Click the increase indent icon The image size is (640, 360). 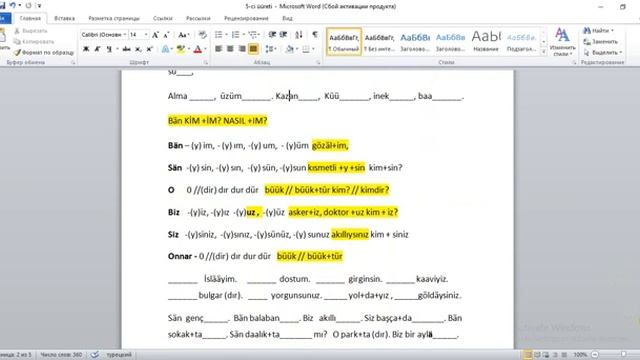[284, 35]
